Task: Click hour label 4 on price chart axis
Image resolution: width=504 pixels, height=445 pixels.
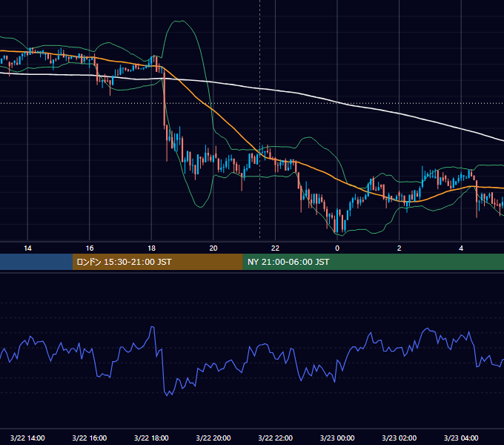Action: click(x=461, y=248)
